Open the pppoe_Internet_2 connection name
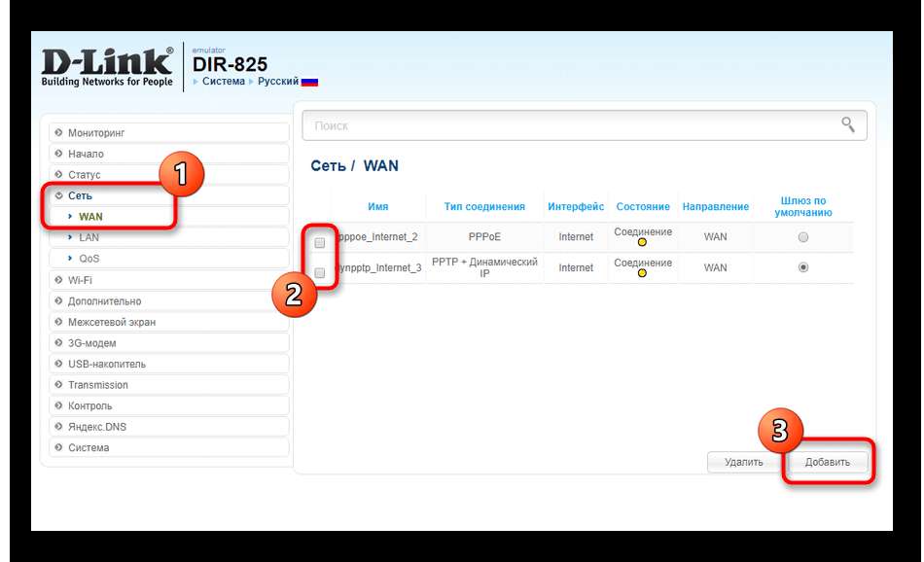 [x=378, y=237]
